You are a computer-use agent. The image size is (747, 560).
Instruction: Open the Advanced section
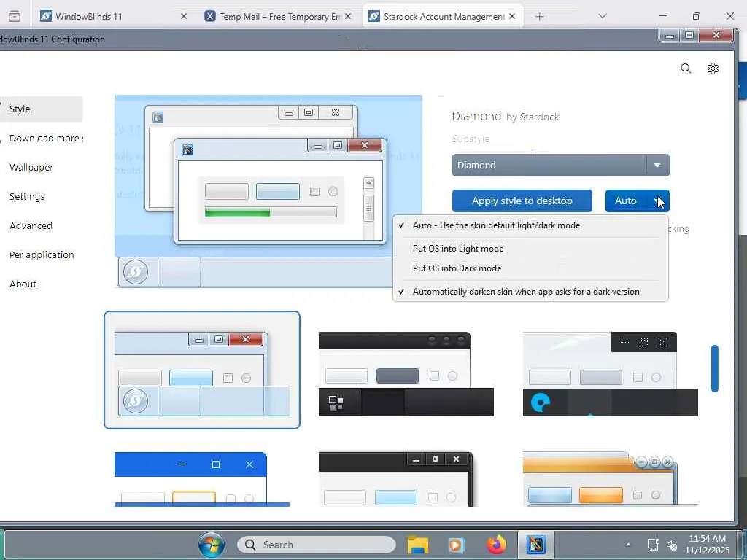pyautogui.click(x=31, y=225)
